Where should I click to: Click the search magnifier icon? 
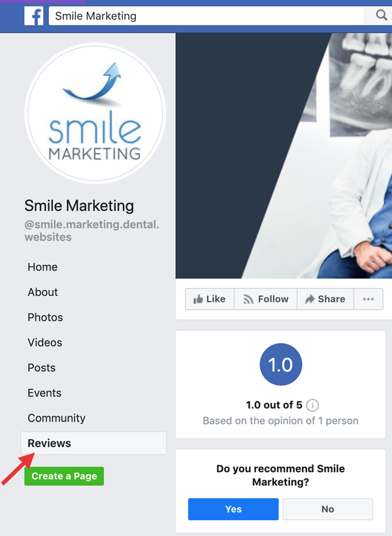tap(381, 16)
